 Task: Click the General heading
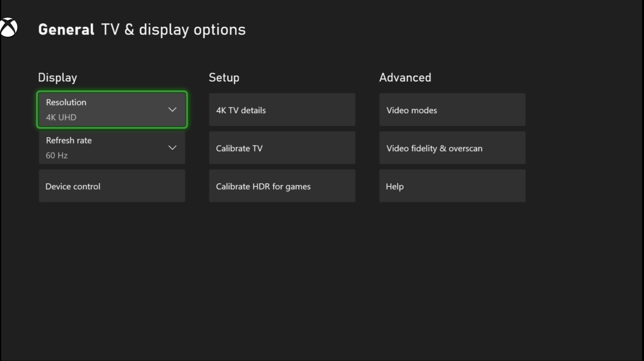coord(66,30)
